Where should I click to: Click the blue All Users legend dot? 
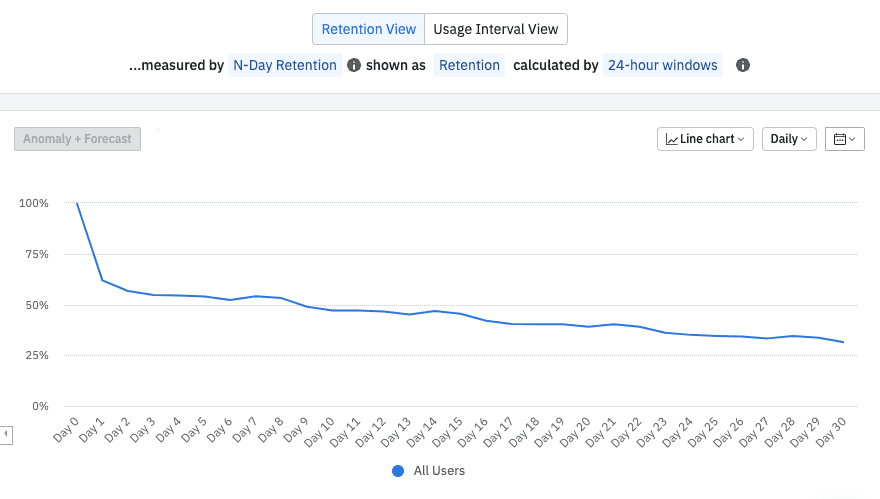tap(398, 471)
